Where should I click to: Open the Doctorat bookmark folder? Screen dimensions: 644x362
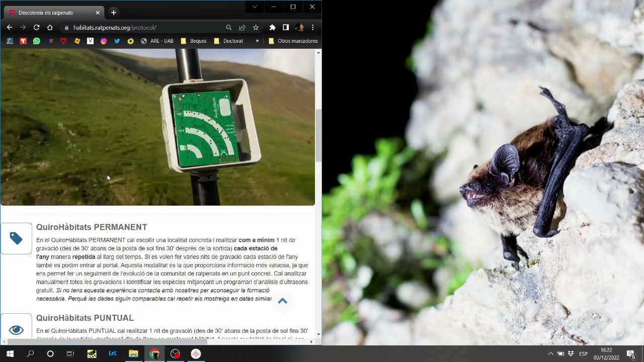(x=228, y=41)
